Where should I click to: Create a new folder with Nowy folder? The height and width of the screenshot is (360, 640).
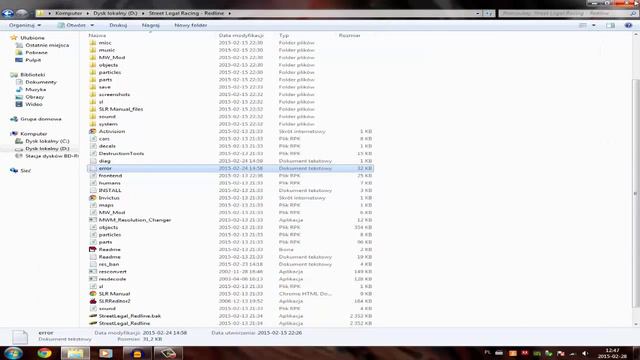click(191, 25)
